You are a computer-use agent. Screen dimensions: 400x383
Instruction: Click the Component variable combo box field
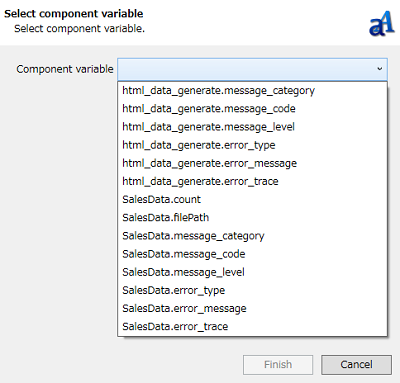(252, 69)
